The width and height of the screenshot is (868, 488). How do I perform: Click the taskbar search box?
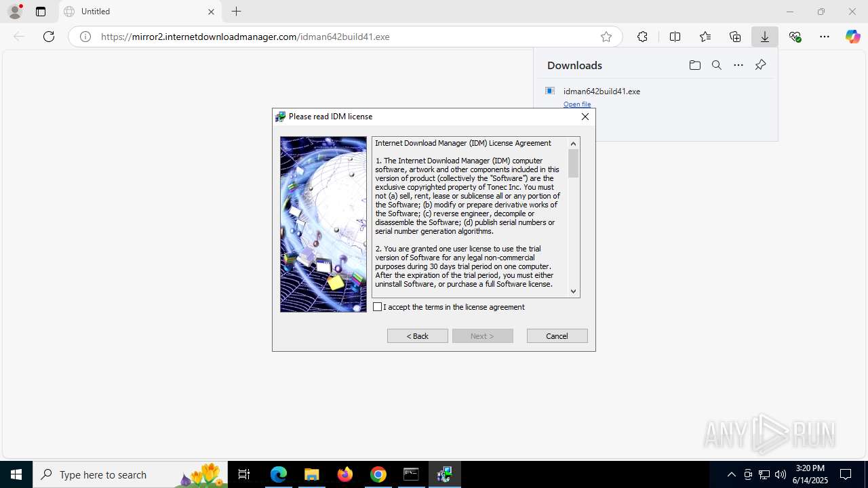click(x=130, y=474)
